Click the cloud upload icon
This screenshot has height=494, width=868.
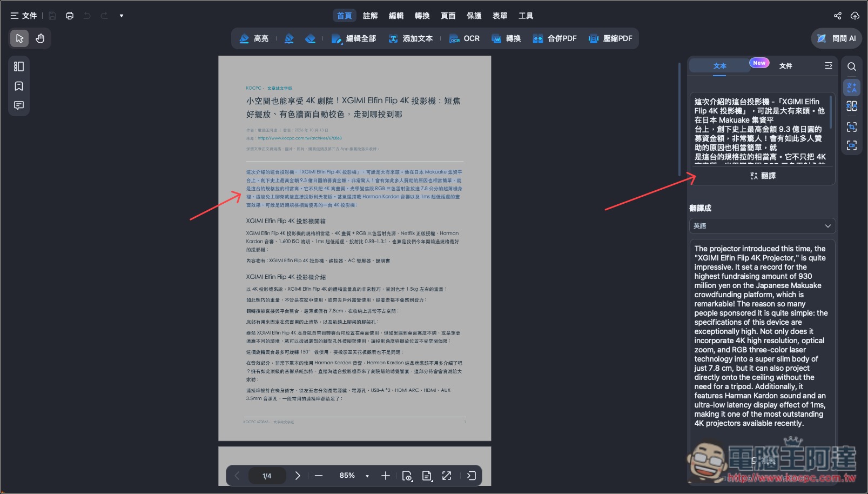(855, 16)
